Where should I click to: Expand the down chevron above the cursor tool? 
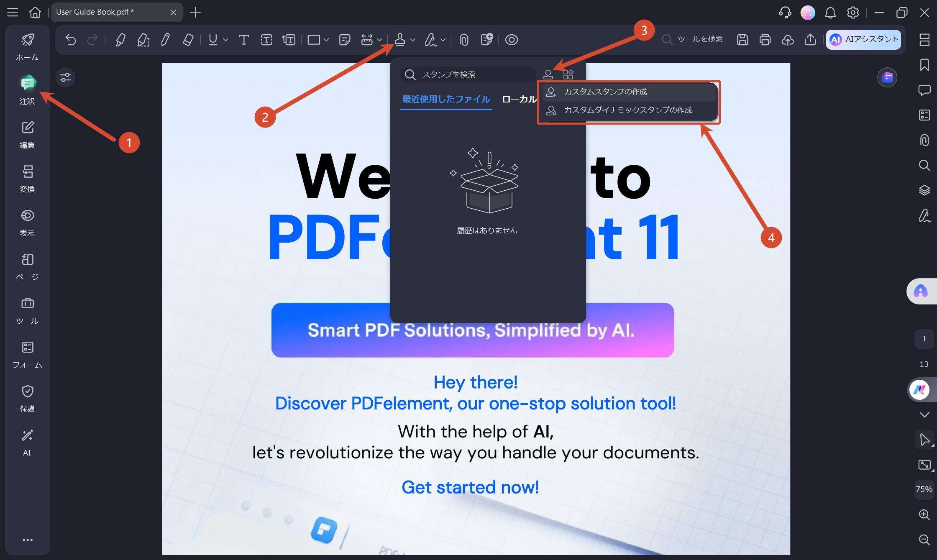point(924,414)
